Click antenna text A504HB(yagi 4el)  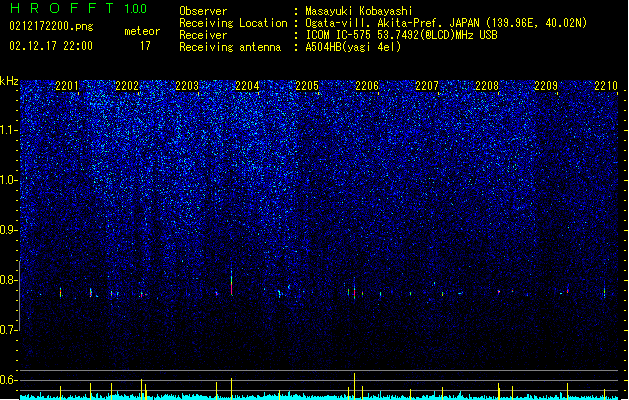353,47
